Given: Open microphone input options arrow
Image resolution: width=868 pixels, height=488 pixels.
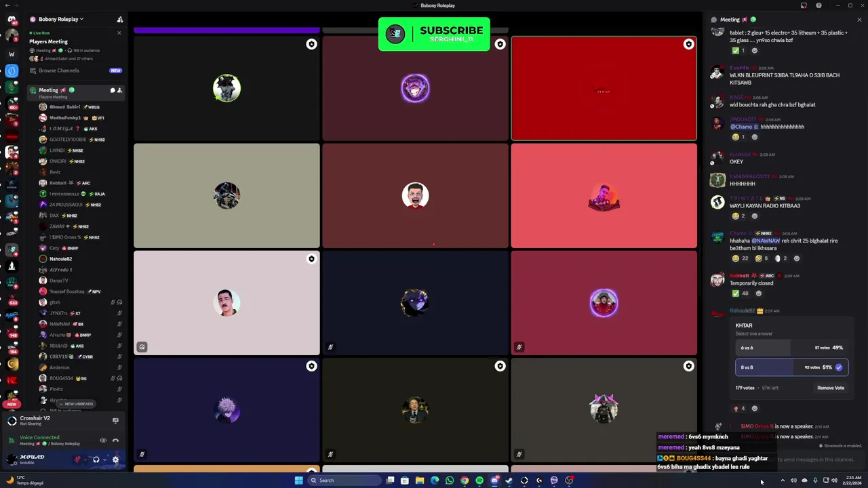Looking at the screenshot, I should (x=85, y=460).
